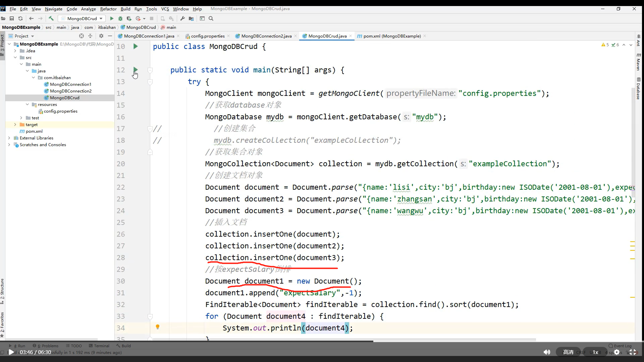The image size is (644, 362).
Task: Navigate back with the left arrow icon
Action: tap(32, 18)
